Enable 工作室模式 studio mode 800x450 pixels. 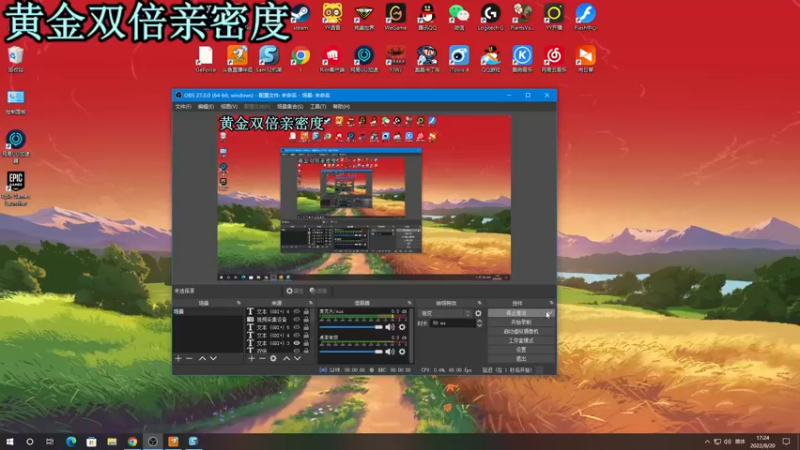click(x=521, y=341)
